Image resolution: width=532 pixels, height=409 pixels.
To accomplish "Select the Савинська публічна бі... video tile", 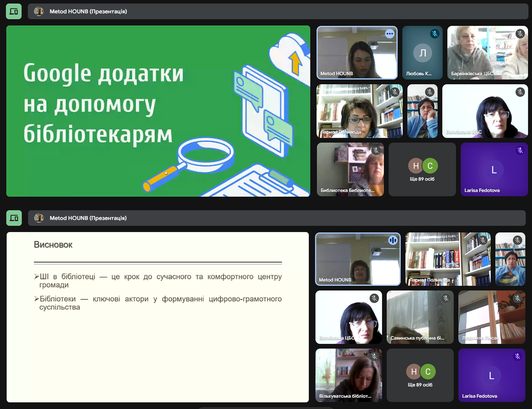I will tap(420, 317).
